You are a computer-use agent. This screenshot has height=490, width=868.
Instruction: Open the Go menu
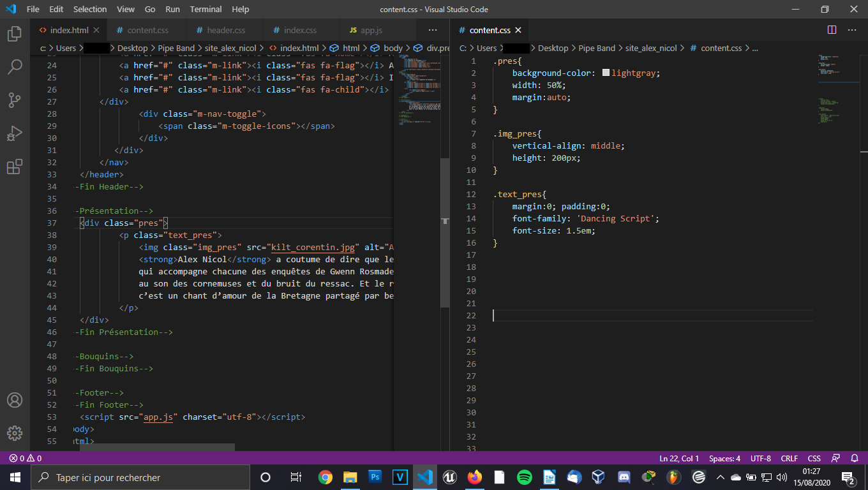tap(150, 10)
